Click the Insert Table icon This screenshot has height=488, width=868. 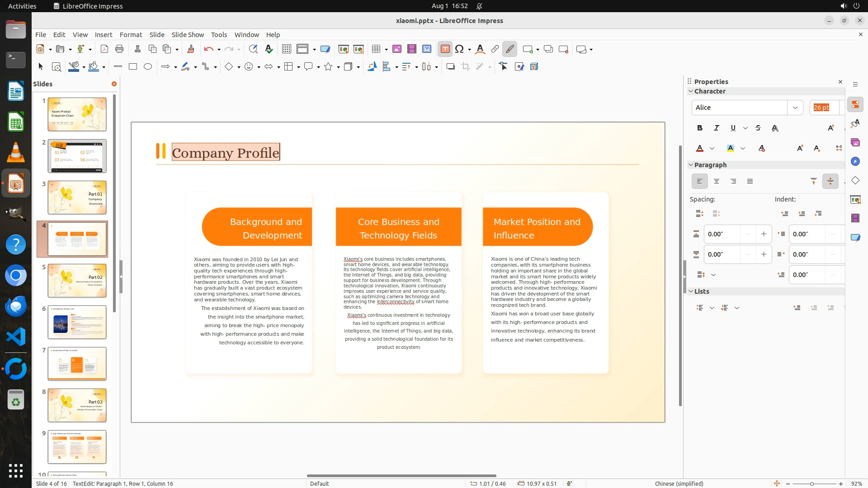point(376,49)
